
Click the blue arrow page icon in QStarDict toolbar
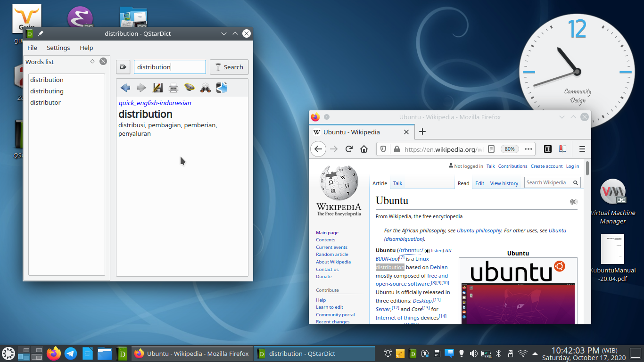[222, 88]
